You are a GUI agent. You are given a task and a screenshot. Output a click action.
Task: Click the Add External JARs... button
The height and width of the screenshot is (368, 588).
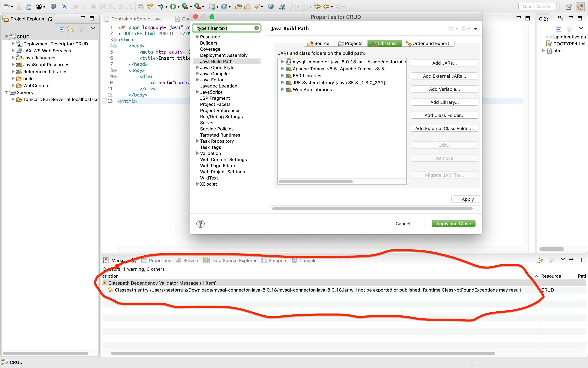(x=444, y=76)
